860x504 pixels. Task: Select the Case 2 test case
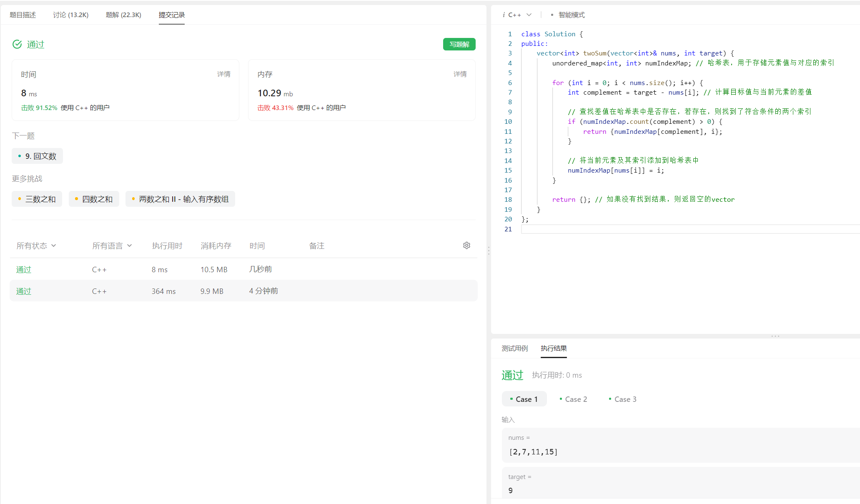573,399
